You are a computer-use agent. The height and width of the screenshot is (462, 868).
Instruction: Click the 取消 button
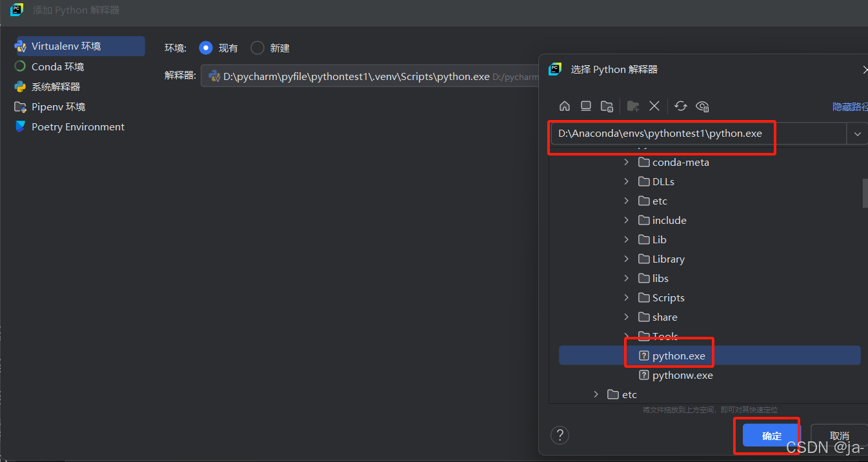[x=839, y=436]
